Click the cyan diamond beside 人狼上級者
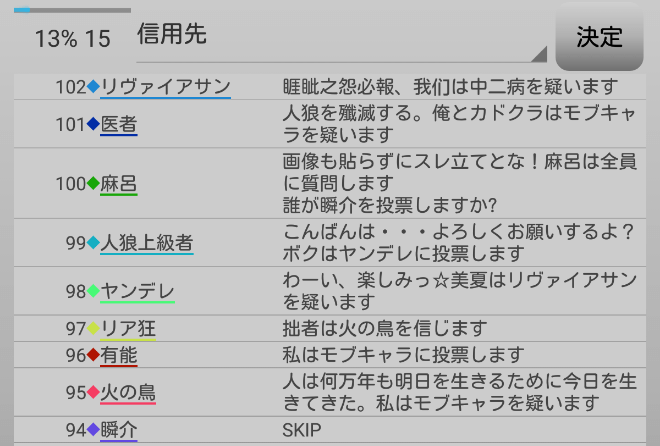This screenshot has width=660, height=446. pos(94,243)
